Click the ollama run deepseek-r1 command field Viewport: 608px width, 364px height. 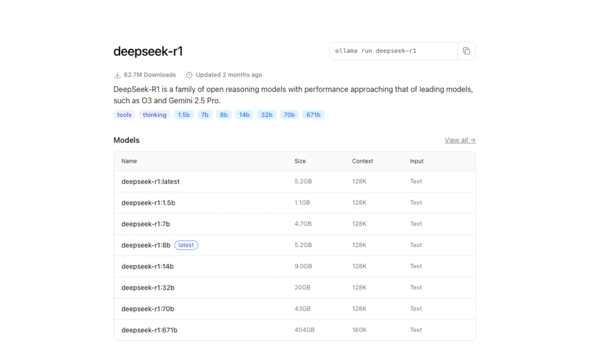click(393, 51)
